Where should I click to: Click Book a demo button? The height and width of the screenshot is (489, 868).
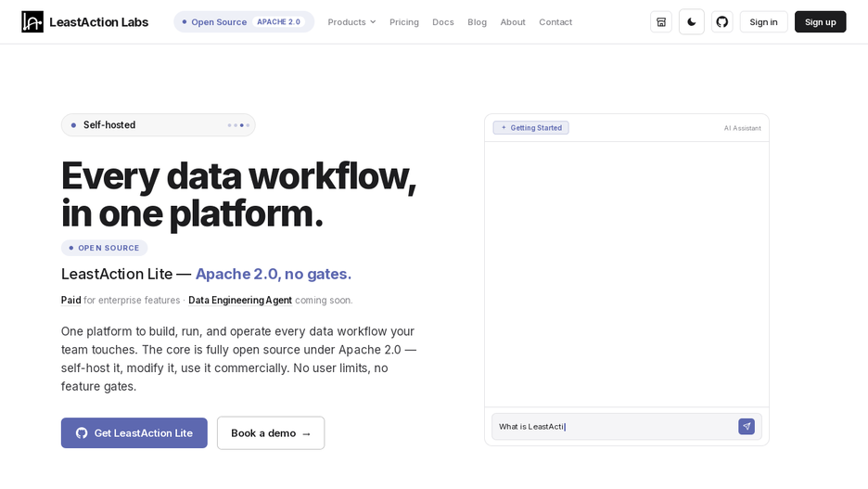(x=271, y=433)
